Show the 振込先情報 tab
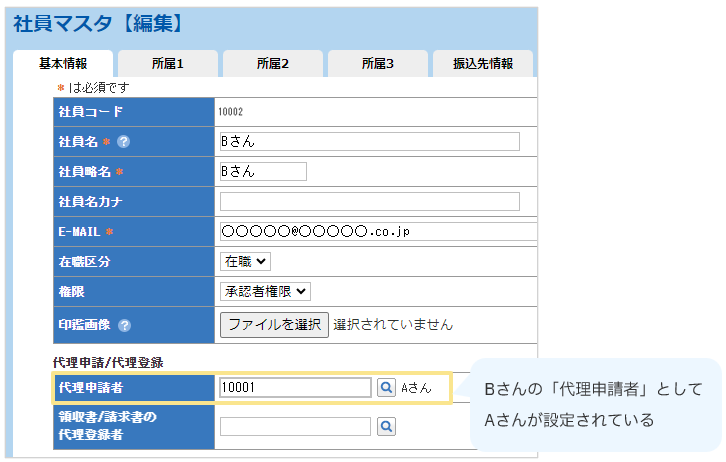Screen dimensions: 726x462 click(483, 64)
